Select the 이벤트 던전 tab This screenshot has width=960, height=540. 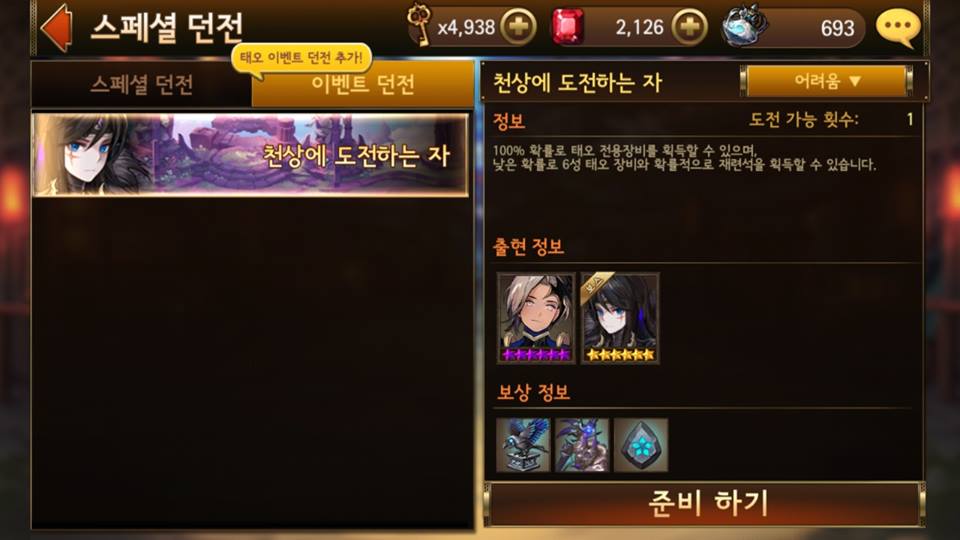pyautogui.click(x=362, y=84)
